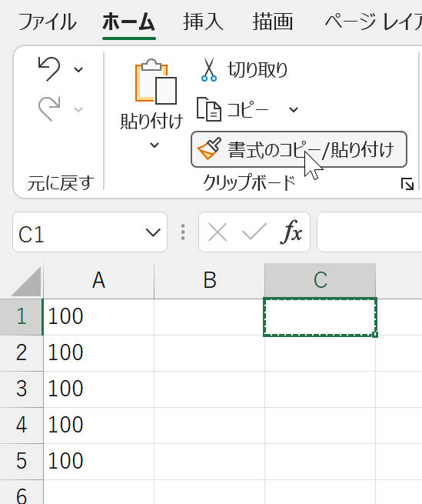Image resolution: width=422 pixels, height=504 pixels.
Task: Click the scissors Cut (切り取り) icon
Action: point(209,69)
